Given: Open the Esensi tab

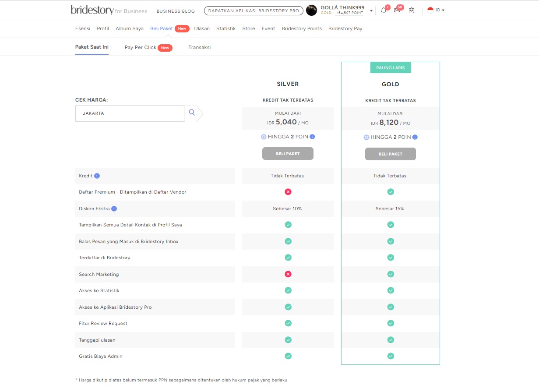Looking at the screenshot, I should (x=83, y=28).
